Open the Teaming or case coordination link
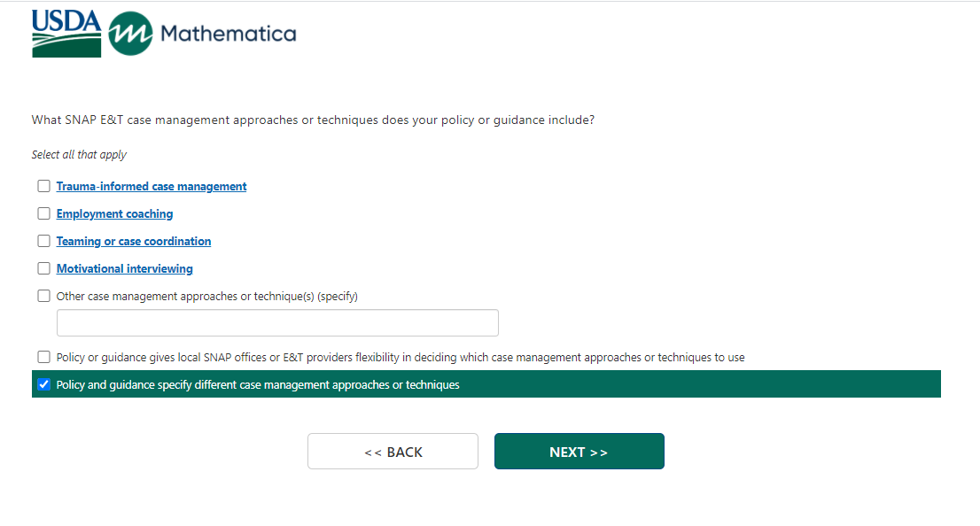This screenshot has width=980, height=526. 134,241
